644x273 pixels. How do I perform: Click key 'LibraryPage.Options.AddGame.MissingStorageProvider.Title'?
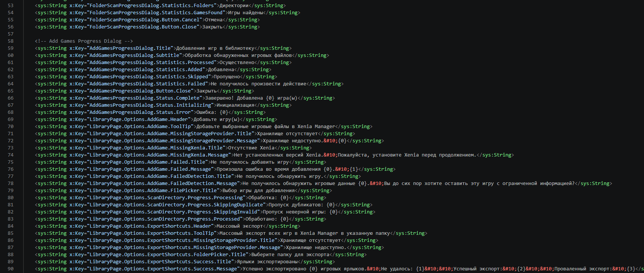point(171,134)
